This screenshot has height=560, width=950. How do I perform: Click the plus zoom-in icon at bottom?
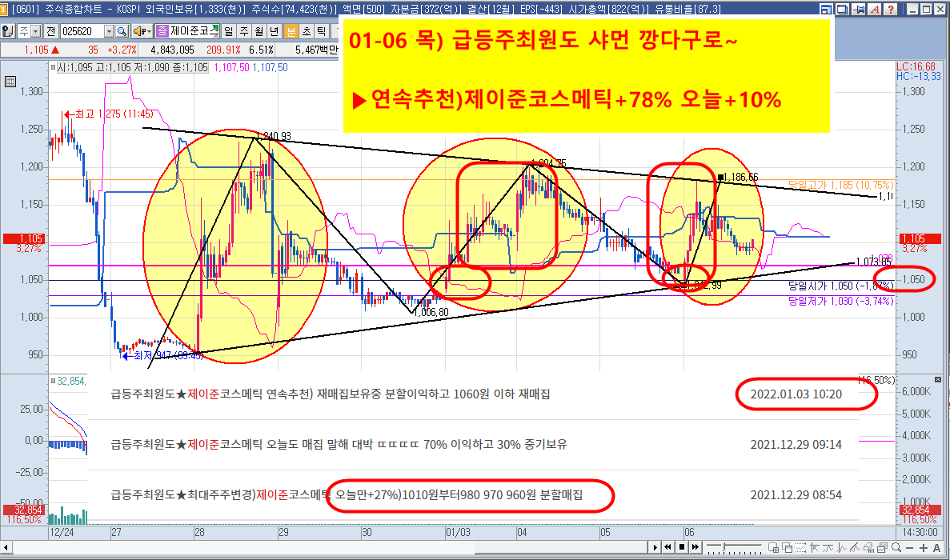pos(923,547)
